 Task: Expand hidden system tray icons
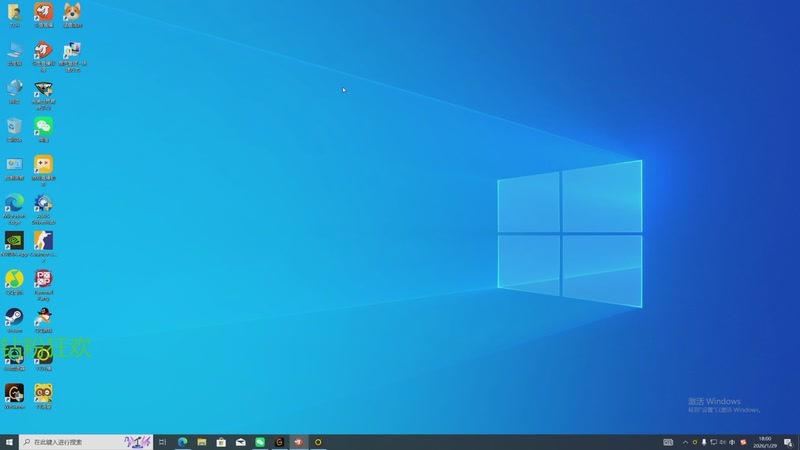685,442
